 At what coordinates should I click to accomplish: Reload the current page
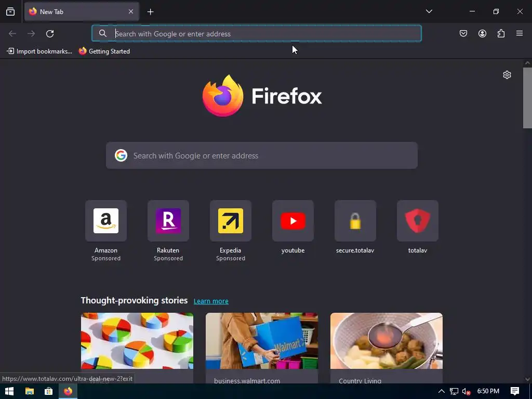(50, 34)
